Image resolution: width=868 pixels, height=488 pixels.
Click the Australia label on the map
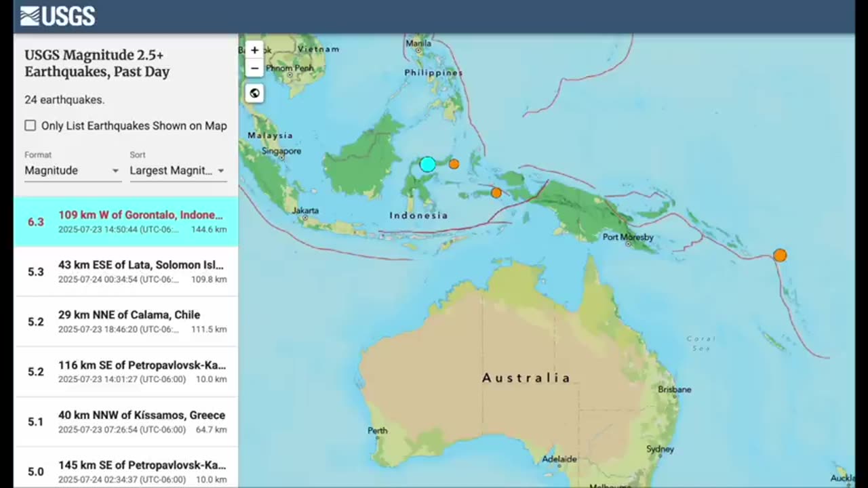[526, 378]
